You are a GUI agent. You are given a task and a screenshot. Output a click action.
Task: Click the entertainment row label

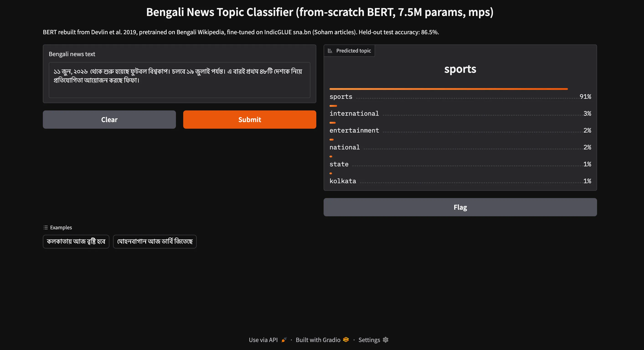click(x=354, y=131)
